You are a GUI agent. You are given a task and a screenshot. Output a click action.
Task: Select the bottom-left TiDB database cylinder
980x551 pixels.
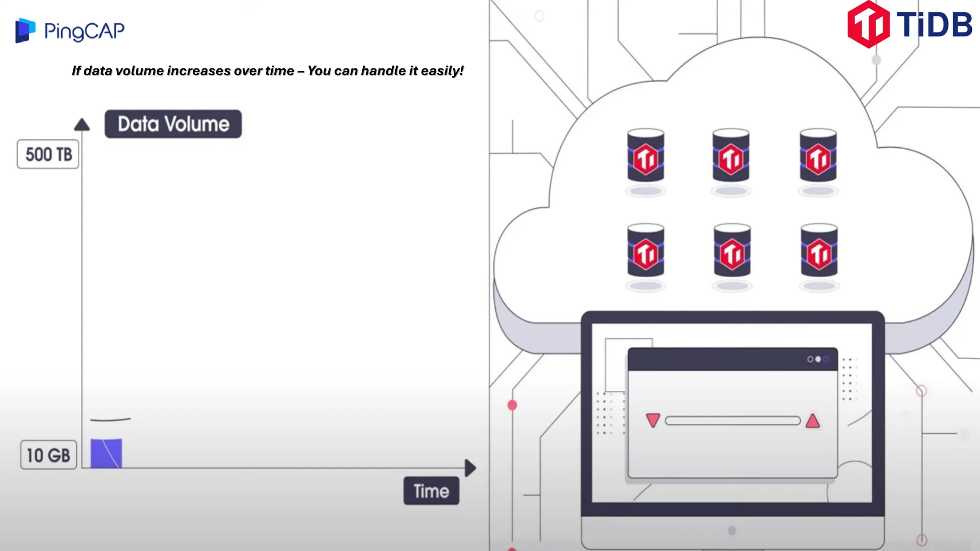[x=646, y=250]
